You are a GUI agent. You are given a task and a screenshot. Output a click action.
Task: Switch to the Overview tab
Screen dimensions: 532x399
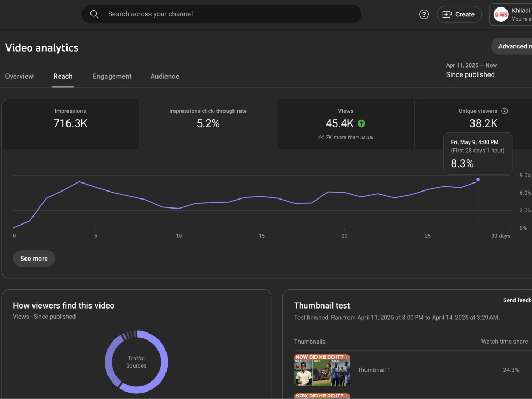click(x=19, y=76)
